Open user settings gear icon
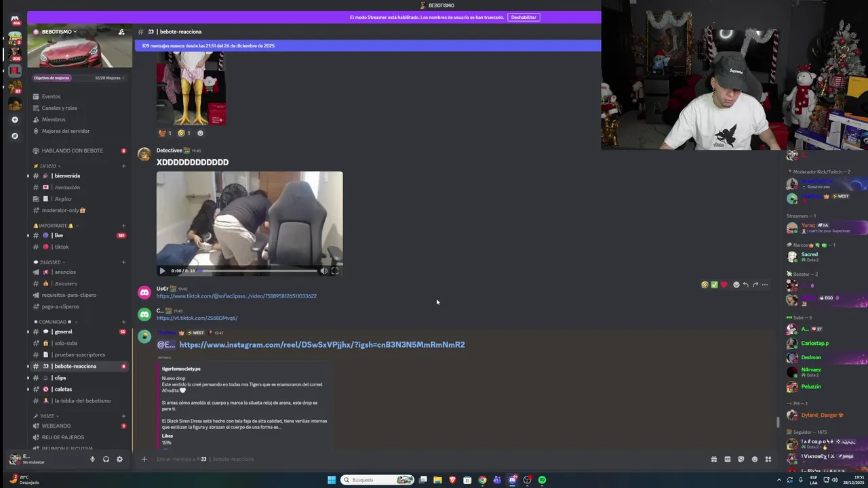This screenshot has width=868, height=488. 119,459
